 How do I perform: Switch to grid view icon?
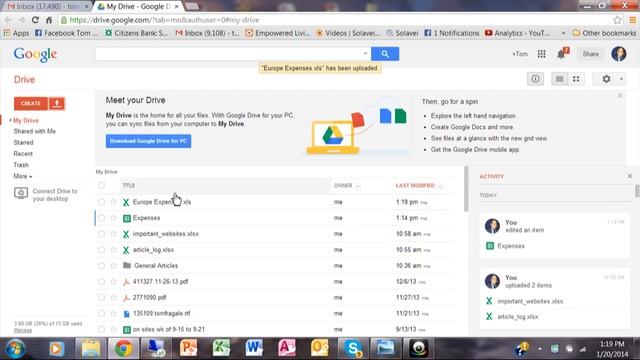tap(576, 79)
